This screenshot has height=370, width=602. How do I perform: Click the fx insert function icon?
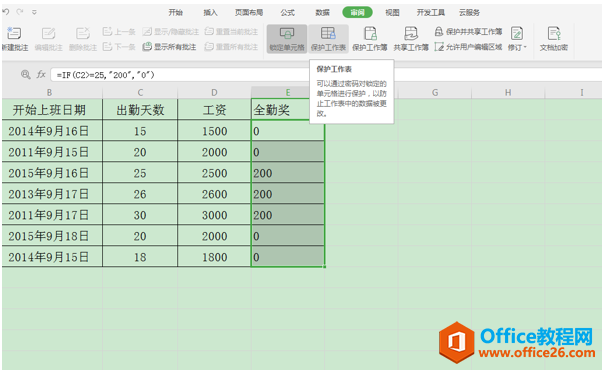41,74
